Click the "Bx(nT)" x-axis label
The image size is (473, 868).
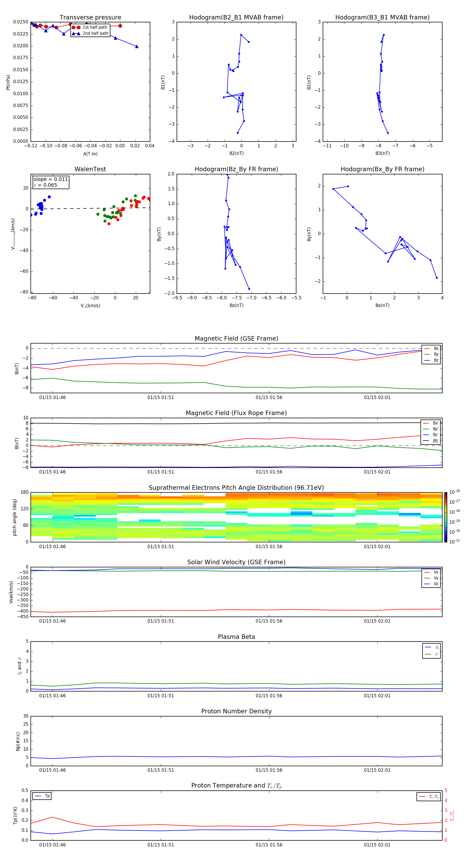[382, 305]
